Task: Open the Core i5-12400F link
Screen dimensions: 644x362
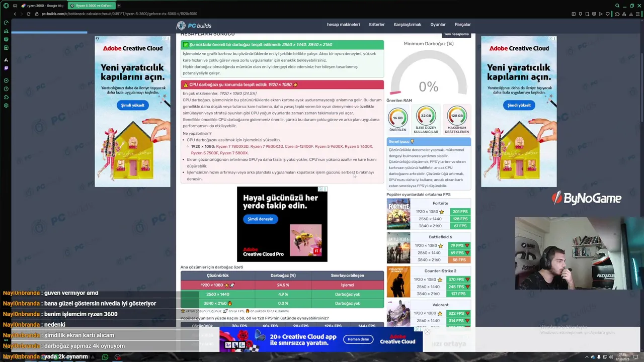Action: [x=299, y=146]
